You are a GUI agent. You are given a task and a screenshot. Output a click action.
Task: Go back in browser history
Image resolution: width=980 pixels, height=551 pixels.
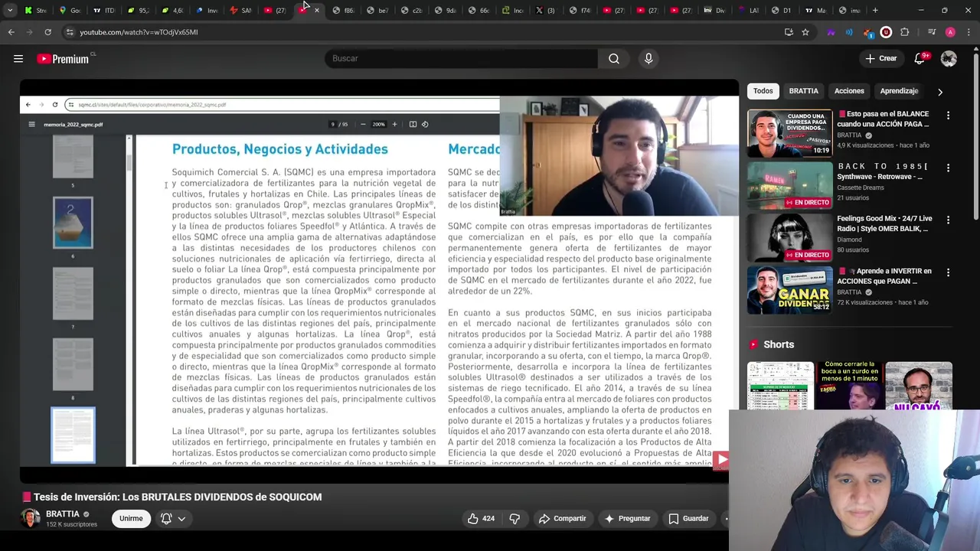click(11, 32)
